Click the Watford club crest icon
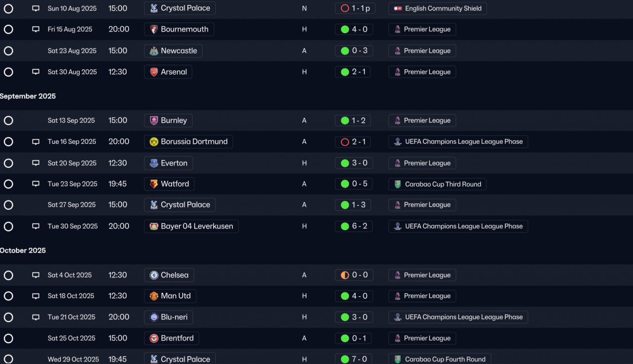 click(154, 184)
